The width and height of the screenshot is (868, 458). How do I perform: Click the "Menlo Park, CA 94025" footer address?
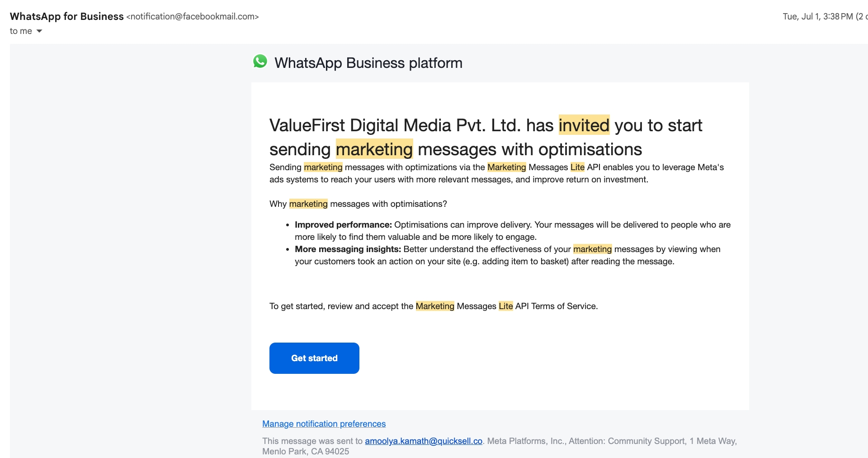click(x=306, y=452)
